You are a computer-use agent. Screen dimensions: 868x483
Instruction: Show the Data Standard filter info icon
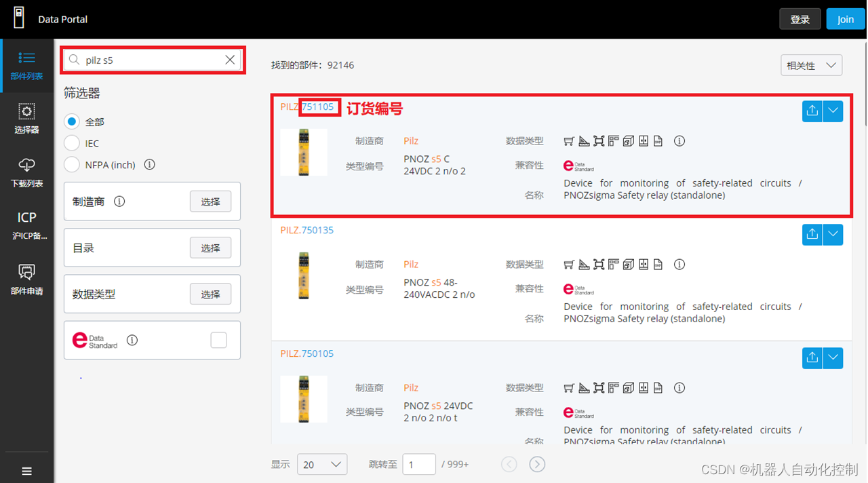tap(132, 341)
